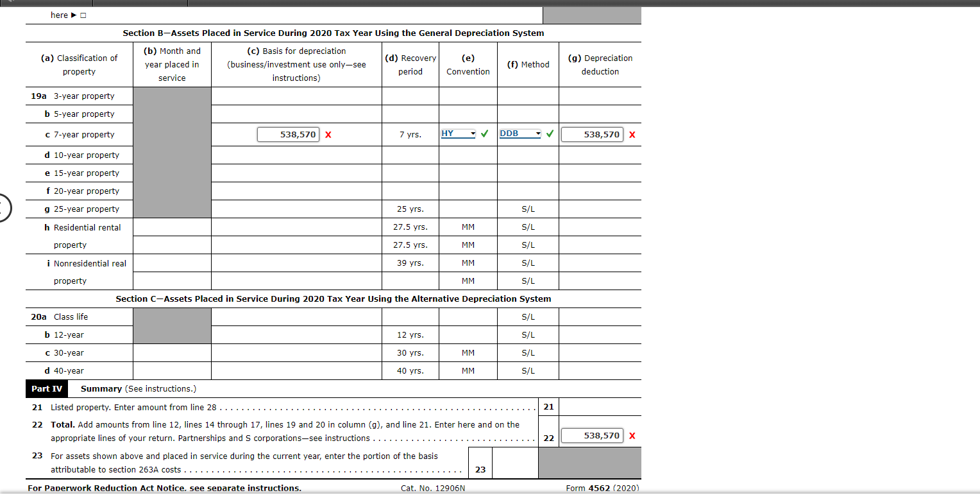The width and height of the screenshot is (980, 502).
Task: Click the '7 yrs.' recovery period value
Action: (x=410, y=135)
